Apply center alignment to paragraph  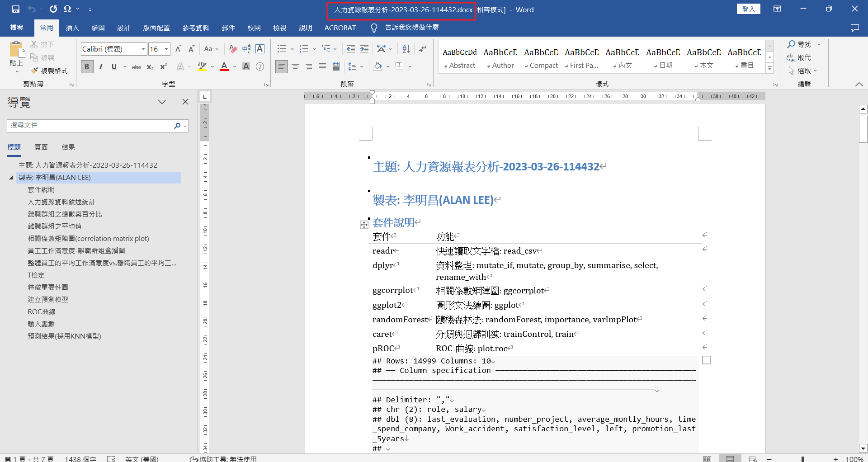tap(295, 67)
